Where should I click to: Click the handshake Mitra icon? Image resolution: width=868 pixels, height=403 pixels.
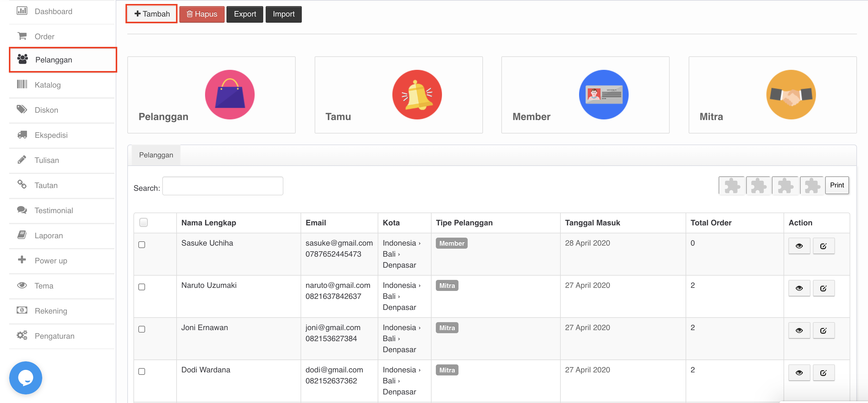click(x=791, y=95)
